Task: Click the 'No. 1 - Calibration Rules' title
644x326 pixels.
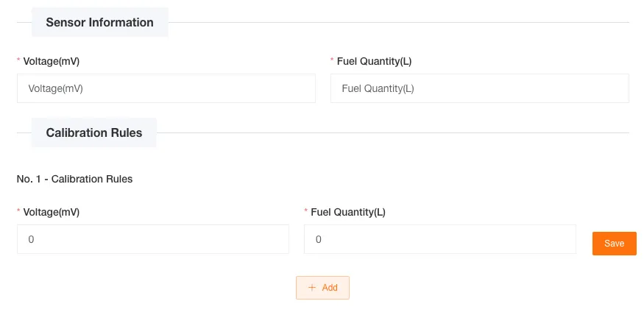Action: 74,178
